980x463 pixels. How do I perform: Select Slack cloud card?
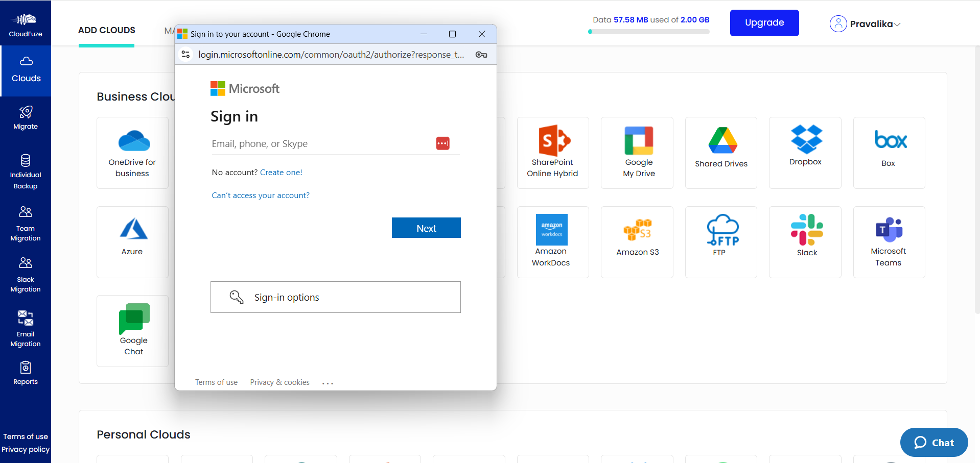pos(805,242)
